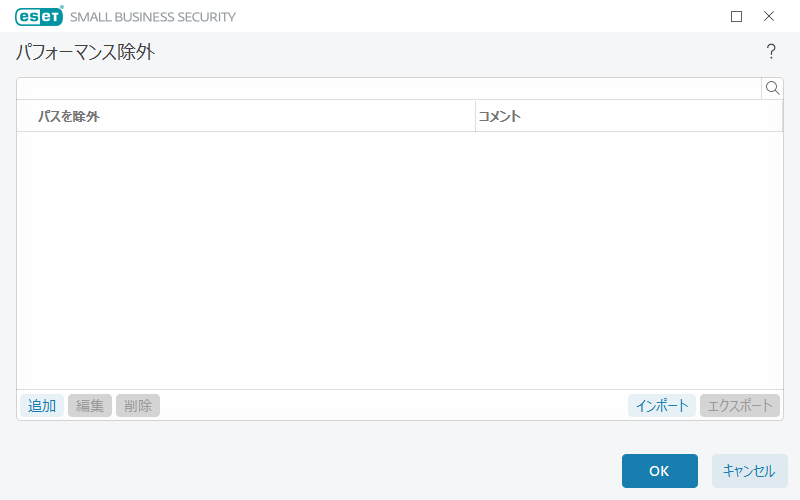Click the empty exclusion list area

point(400,260)
